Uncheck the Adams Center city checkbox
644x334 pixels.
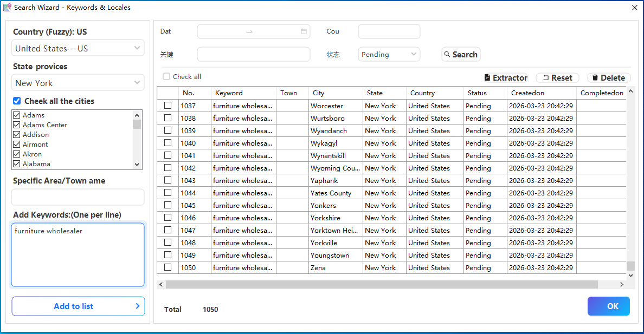click(17, 125)
